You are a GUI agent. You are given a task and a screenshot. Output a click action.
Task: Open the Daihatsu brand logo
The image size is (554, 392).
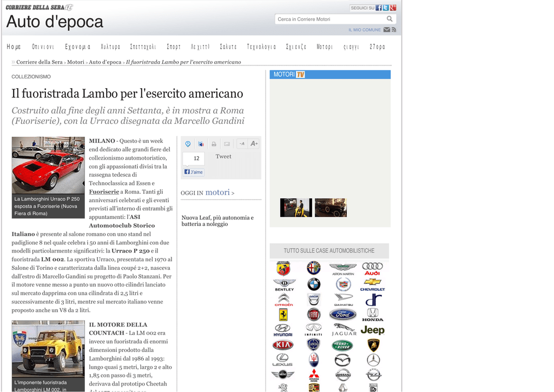344,300
